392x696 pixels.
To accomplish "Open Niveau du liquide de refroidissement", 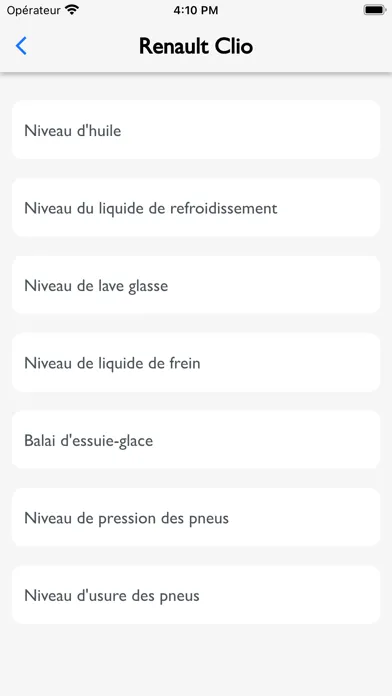I will point(196,207).
